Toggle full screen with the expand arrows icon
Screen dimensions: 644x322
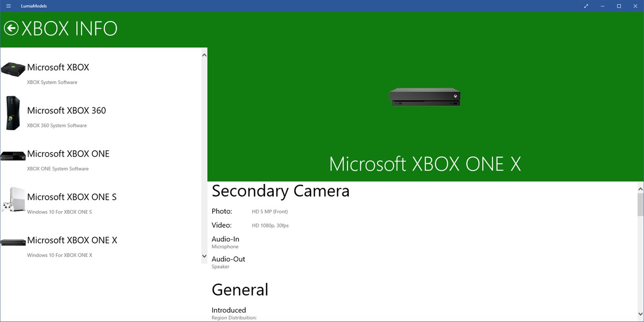click(x=586, y=6)
